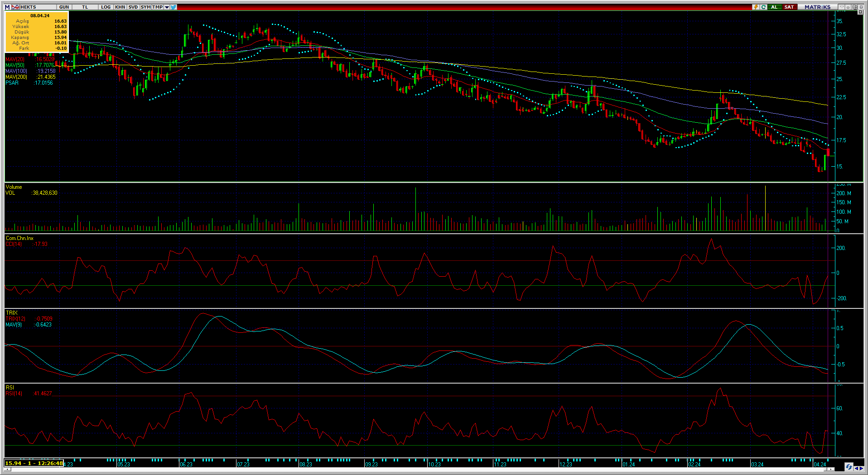Click the 35. level on price axis

[x=839, y=21]
